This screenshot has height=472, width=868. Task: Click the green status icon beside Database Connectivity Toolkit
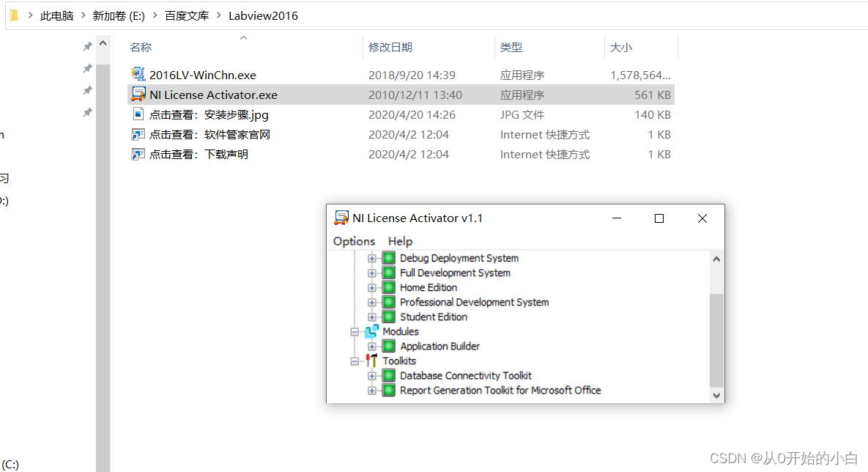[x=388, y=375]
